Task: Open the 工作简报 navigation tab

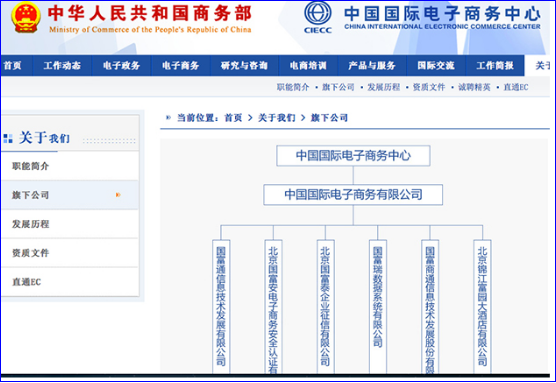Action: coord(495,66)
